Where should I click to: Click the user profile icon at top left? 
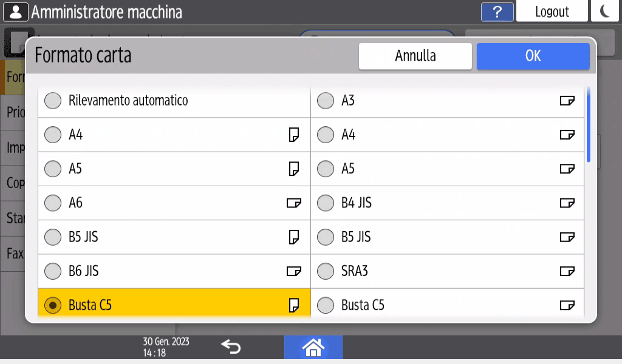point(16,12)
